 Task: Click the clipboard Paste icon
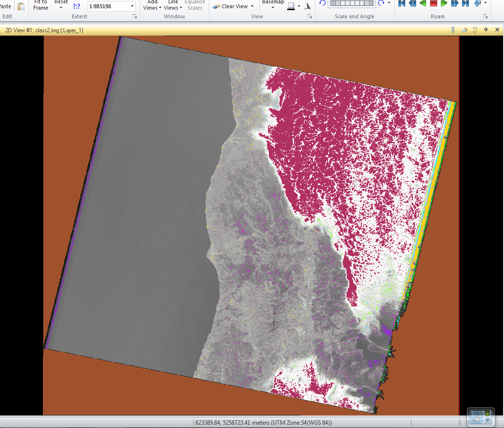point(21,6)
